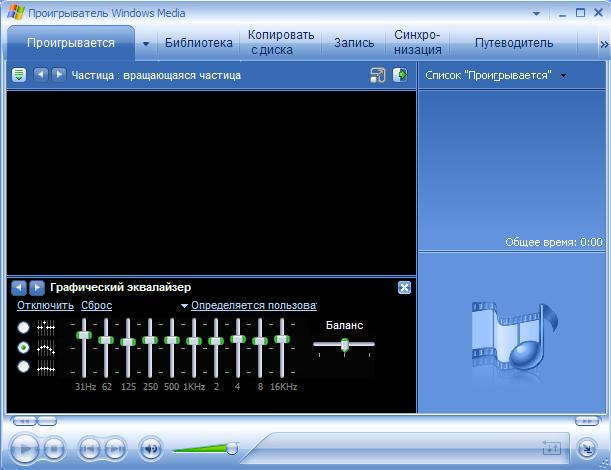Click the Сброс link to reset equalizer
The image size is (611, 470).
pos(97,305)
